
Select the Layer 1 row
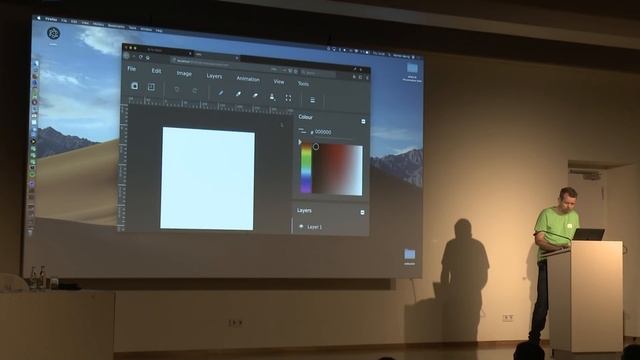point(330,227)
